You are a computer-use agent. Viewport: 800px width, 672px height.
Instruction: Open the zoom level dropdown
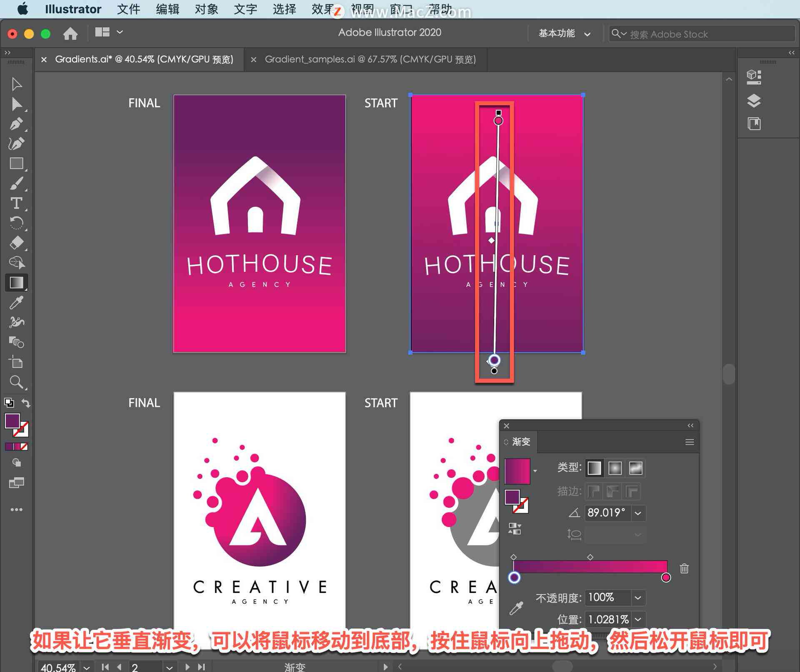coord(86,667)
